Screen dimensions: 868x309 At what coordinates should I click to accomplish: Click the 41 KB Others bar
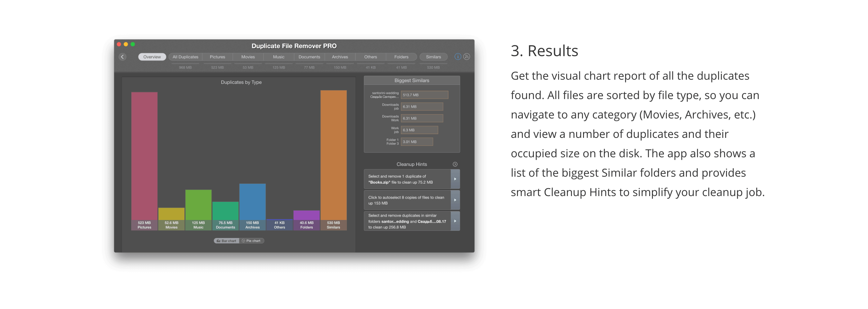(x=279, y=225)
